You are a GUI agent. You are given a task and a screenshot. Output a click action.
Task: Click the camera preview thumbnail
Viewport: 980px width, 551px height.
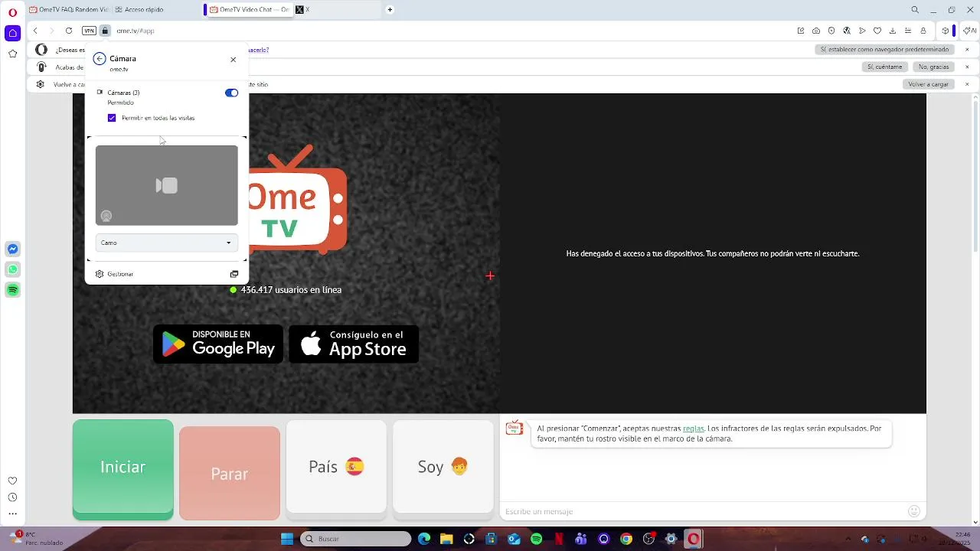pos(166,186)
